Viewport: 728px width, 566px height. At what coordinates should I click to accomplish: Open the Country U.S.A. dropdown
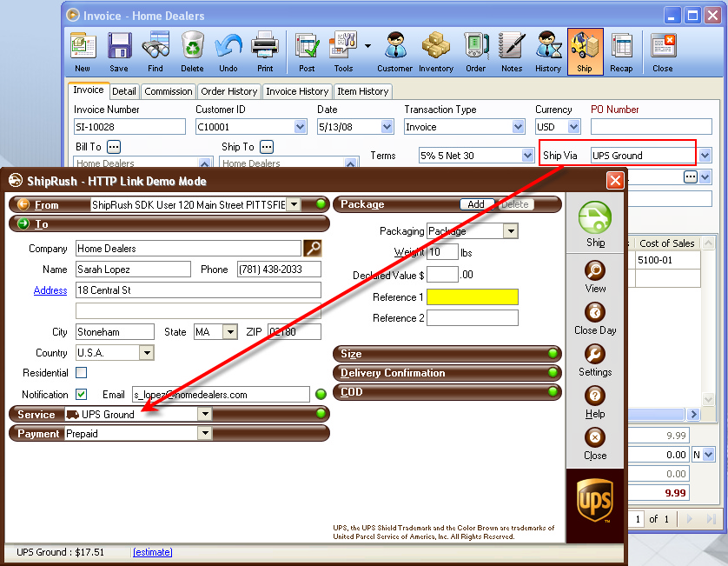(x=147, y=353)
